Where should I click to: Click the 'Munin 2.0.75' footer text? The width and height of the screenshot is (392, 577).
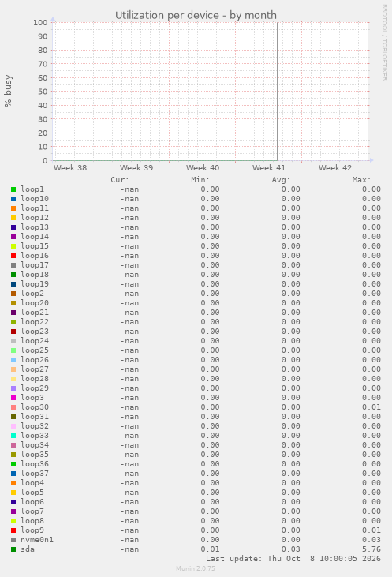click(x=196, y=568)
